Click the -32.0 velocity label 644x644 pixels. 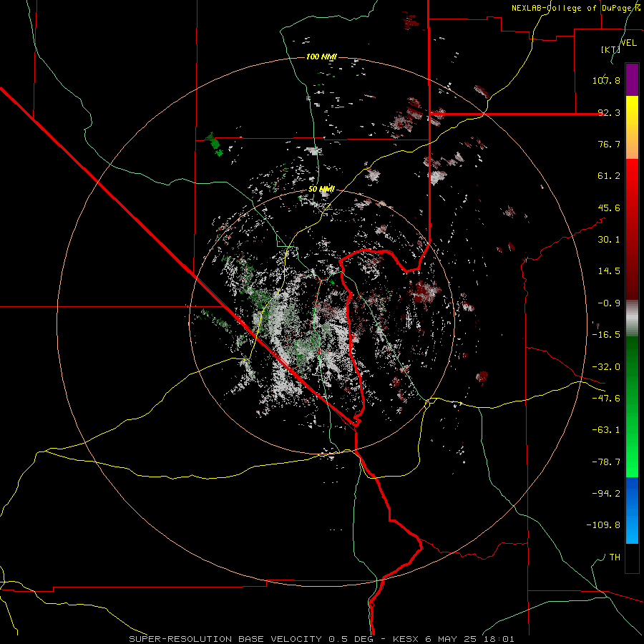click(x=606, y=367)
